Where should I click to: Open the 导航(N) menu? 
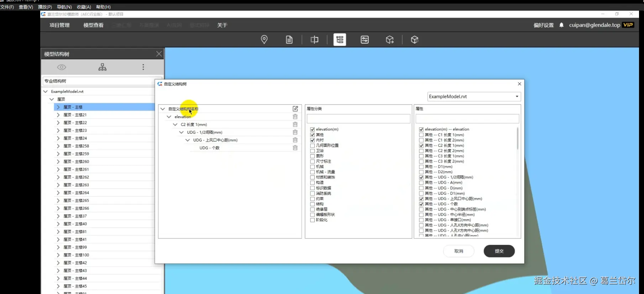coord(64,7)
